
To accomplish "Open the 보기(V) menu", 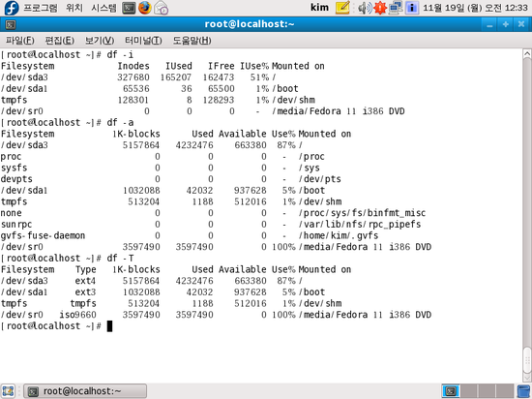I will click(100, 41).
